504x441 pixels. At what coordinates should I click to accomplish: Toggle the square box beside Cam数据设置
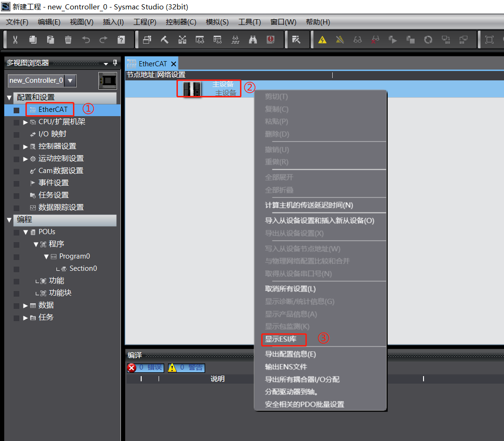click(x=17, y=171)
